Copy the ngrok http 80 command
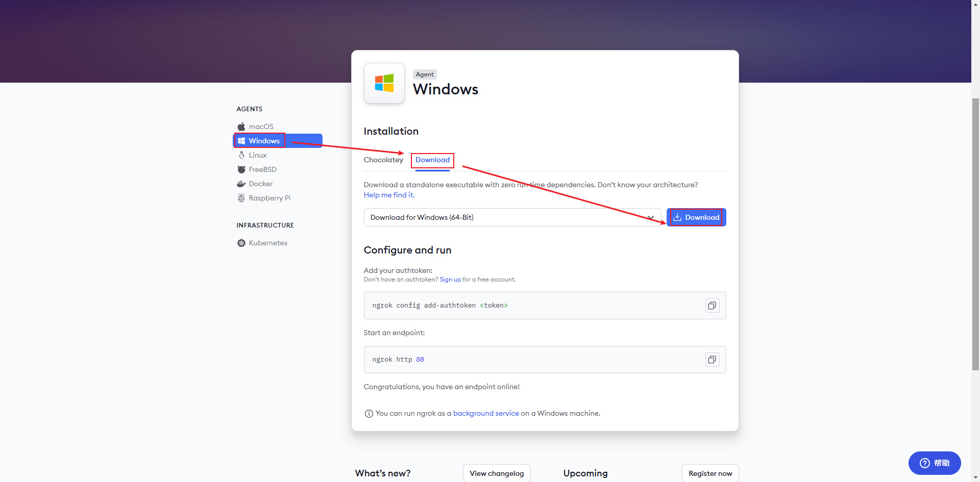This screenshot has height=482, width=980. click(712, 360)
